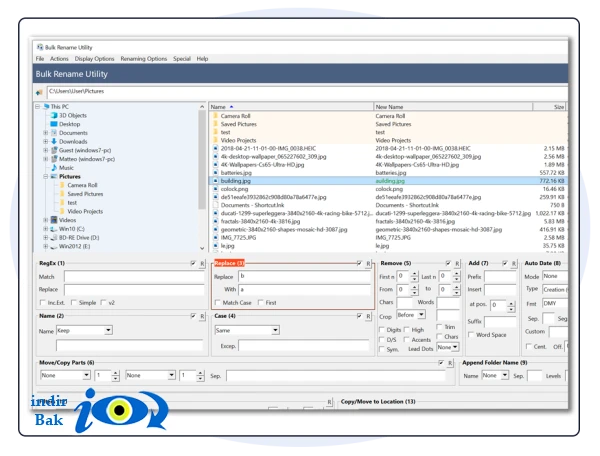The image size is (600, 456).
Task: Select the Camera Roll subfolder in tree
Action: coord(82,185)
